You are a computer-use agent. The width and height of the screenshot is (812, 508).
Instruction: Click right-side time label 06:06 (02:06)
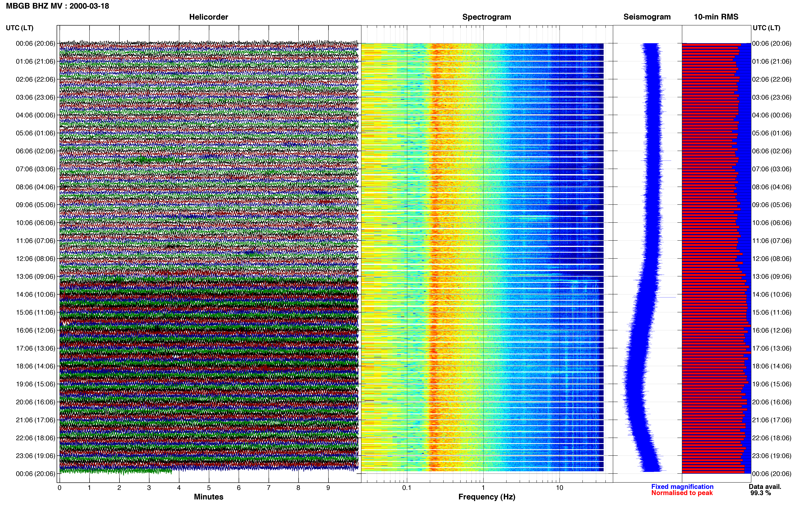(772, 151)
